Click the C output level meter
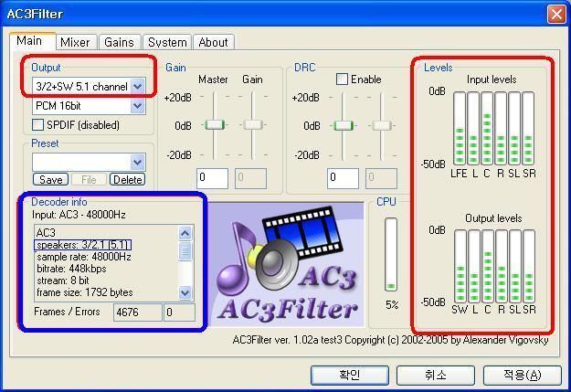571x392 pixels. pyautogui.click(x=488, y=266)
